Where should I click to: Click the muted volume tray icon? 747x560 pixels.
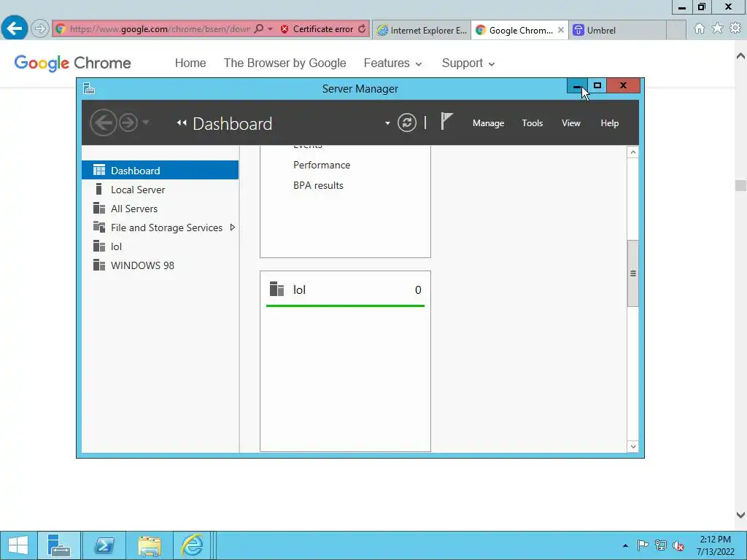(678, 545)
